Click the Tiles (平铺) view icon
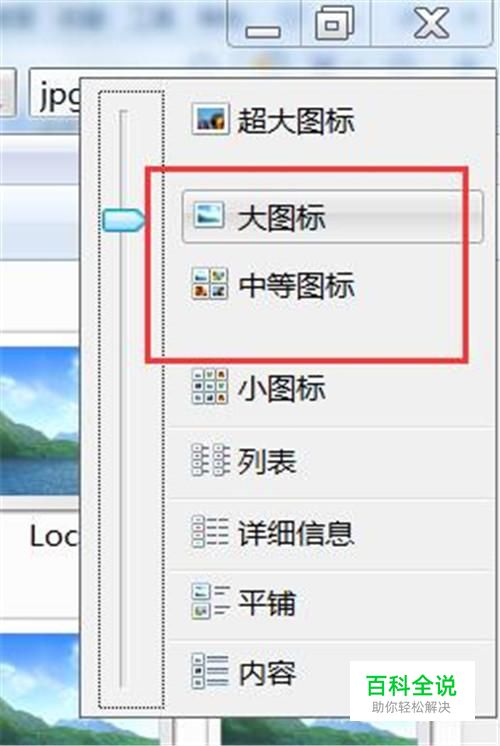500x746 pixels. click(210, 601)
